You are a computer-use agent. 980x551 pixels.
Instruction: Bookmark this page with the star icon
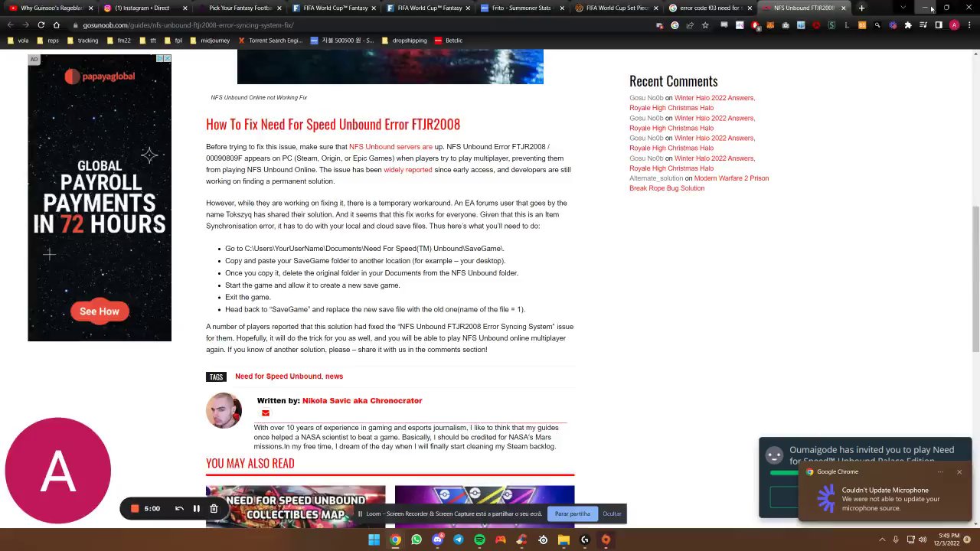click(x=705, y=24)
